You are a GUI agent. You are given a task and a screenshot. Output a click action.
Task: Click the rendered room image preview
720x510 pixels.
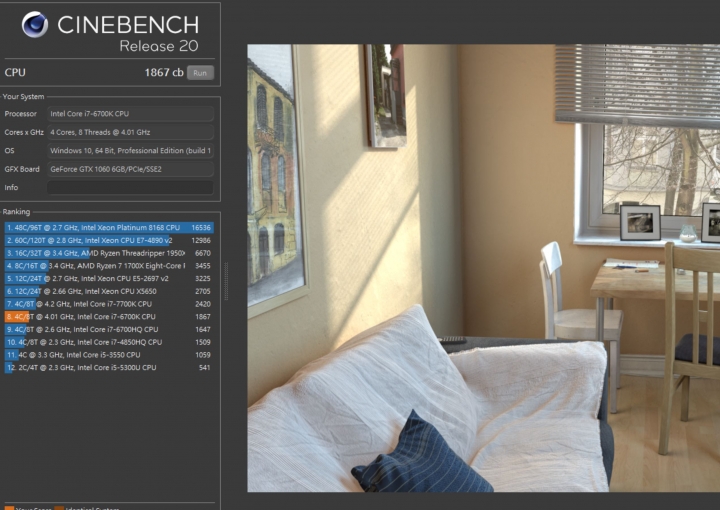point(484,268)
